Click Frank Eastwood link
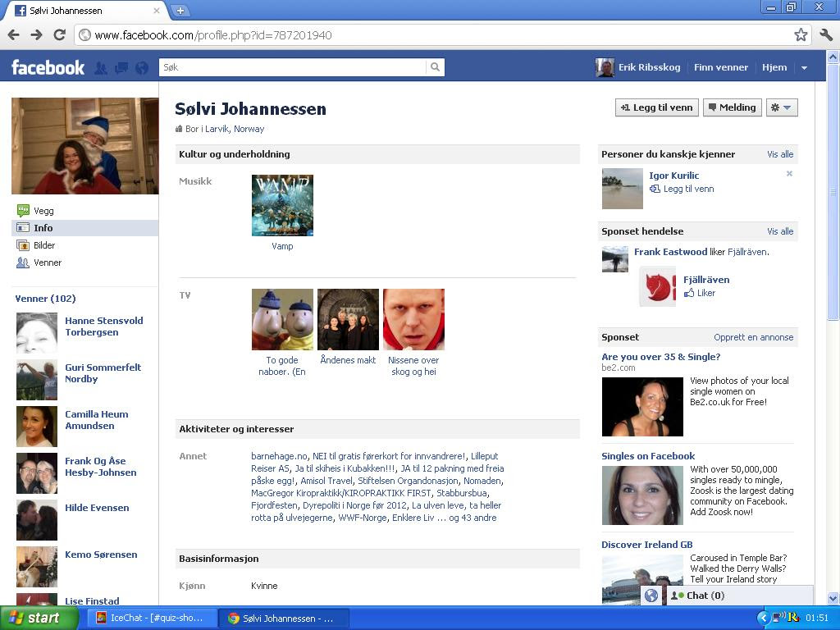Screen dimensions: 840x630 pyautogui.click(x=671, y=252)
